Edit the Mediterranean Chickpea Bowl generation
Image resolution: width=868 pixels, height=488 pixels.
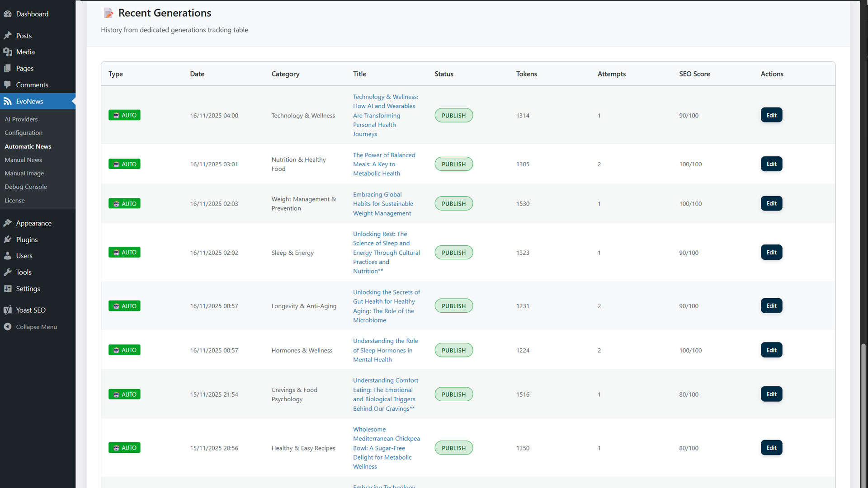[x=771, y=448]
